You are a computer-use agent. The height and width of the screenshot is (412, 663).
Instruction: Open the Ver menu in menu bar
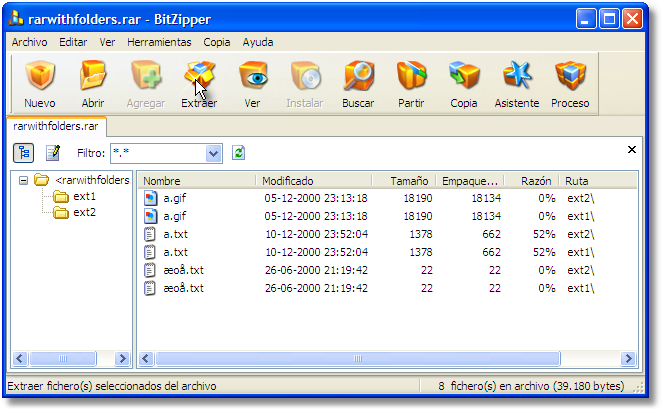(107, 42)
